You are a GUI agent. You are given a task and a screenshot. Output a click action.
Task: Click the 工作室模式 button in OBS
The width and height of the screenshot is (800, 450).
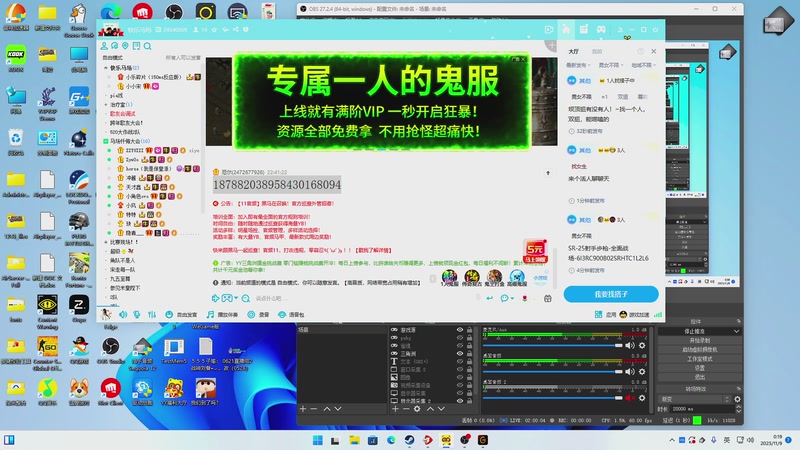pos(699,359)
